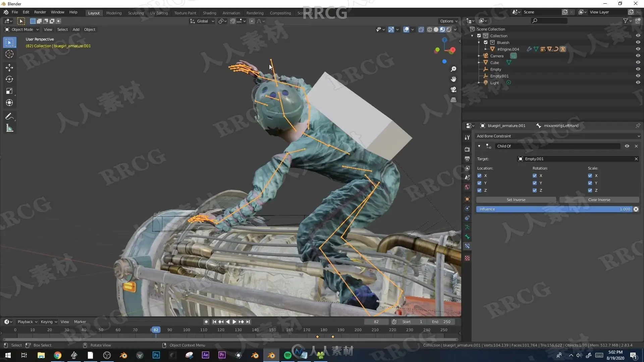Expand Add Bone Constraint dropdown

(558, 136)
